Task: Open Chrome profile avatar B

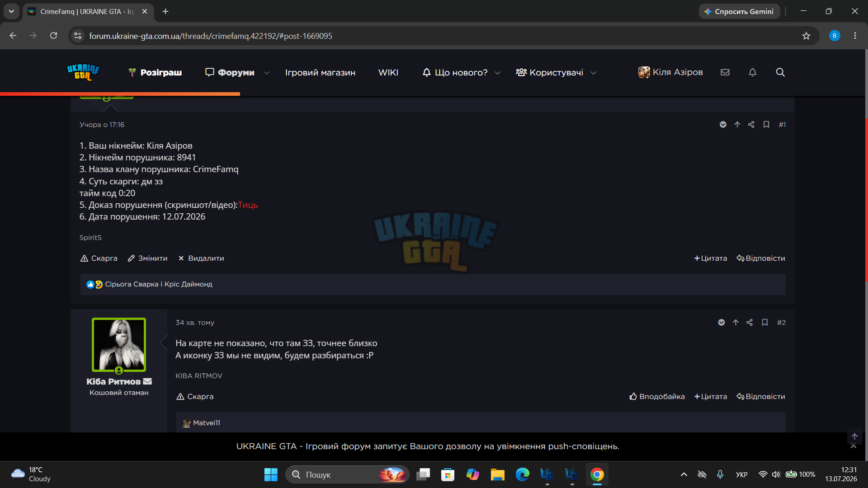Action: [x=835, y=36]
